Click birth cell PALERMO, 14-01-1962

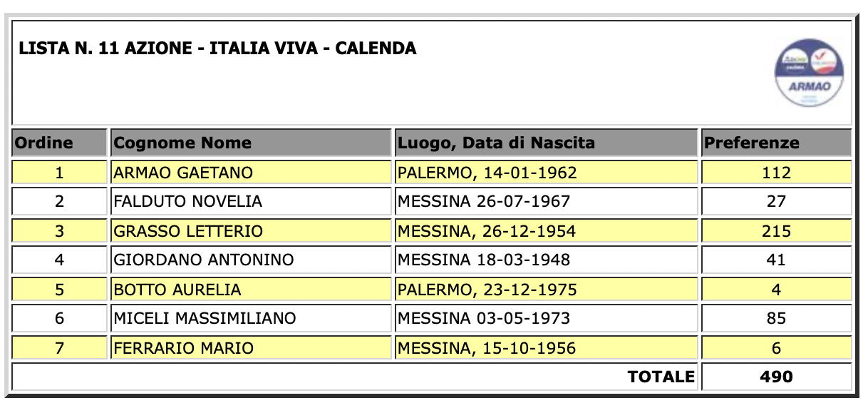point(547,173)
